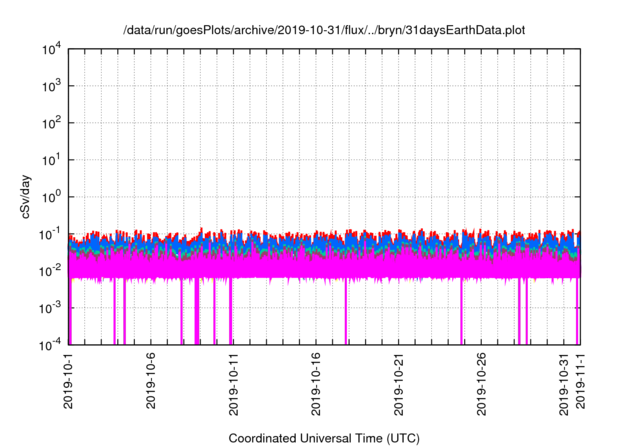Click the 2019-10-26 date tick label
The image size is (640, 448).
pyautogui.click(x=482, y=384)
